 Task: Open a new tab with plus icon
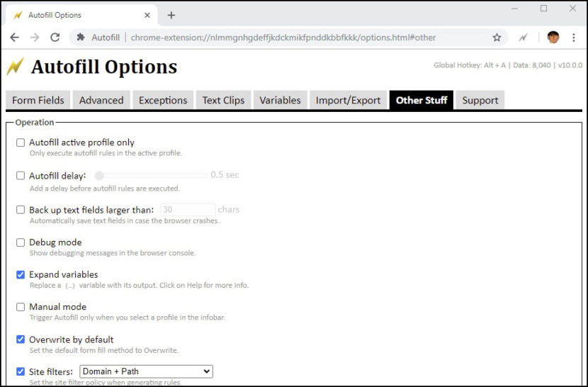(171, 15)
